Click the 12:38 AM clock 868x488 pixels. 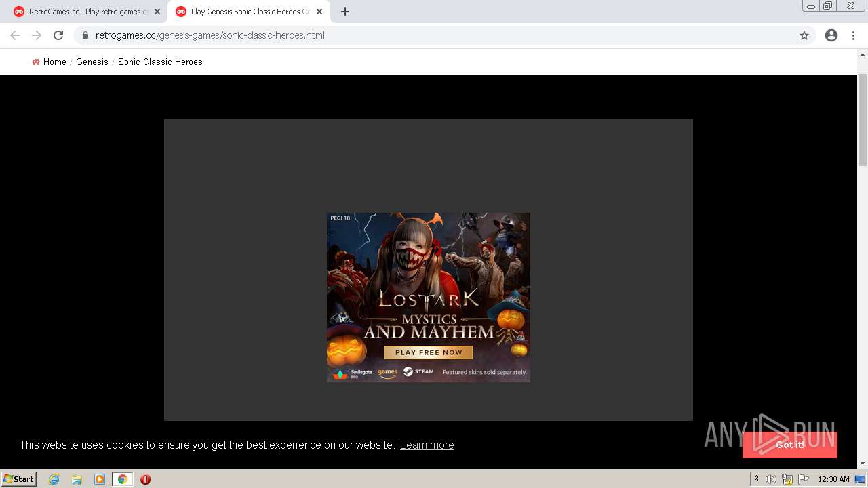833,479
